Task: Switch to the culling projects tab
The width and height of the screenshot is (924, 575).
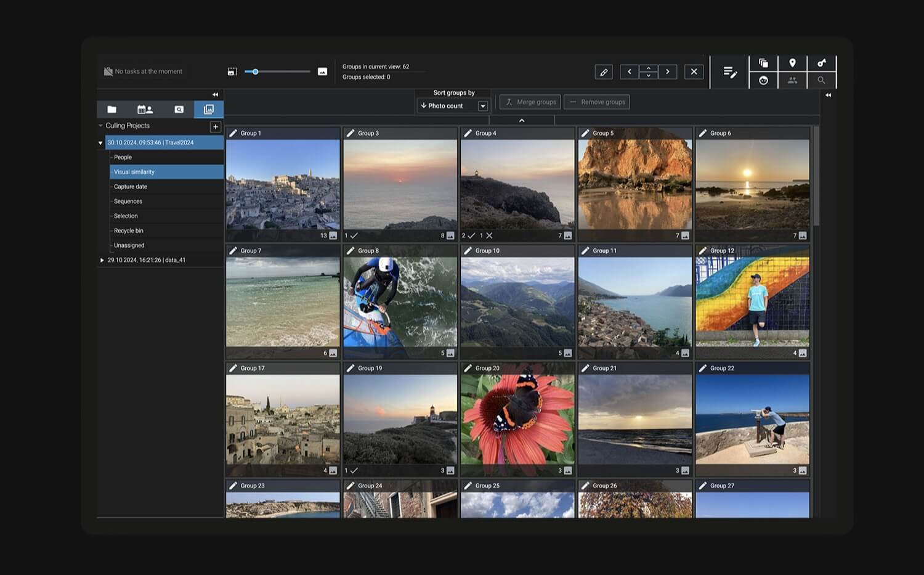Action: (x=209, y=109)
